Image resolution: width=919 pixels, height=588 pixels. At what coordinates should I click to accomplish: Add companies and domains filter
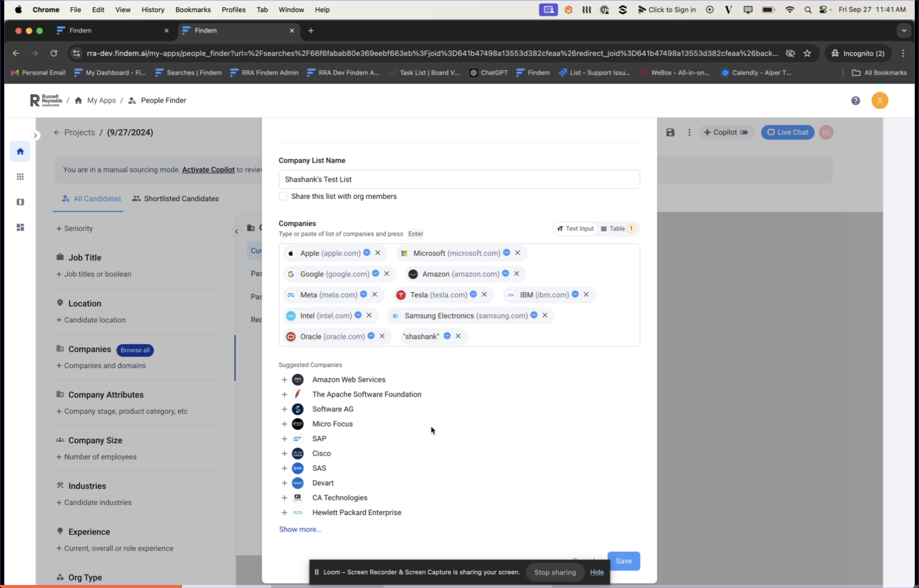pyautogui.click(x=101, y=365)
